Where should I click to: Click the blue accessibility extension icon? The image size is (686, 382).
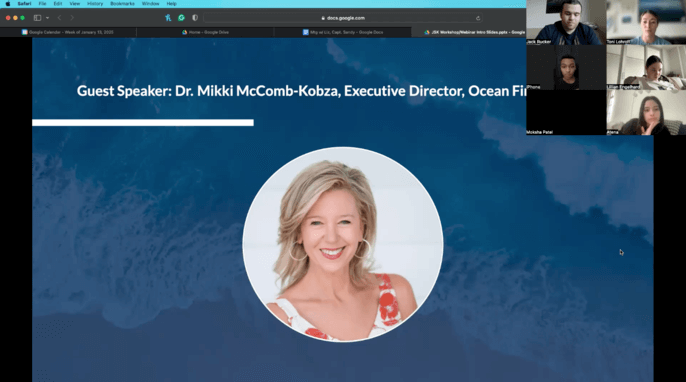[x=168, y=18]
